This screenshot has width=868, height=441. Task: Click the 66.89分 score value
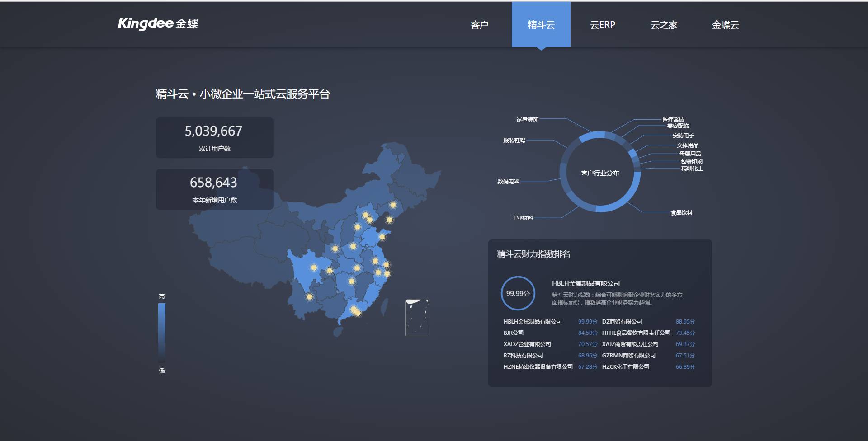(685, 367)
